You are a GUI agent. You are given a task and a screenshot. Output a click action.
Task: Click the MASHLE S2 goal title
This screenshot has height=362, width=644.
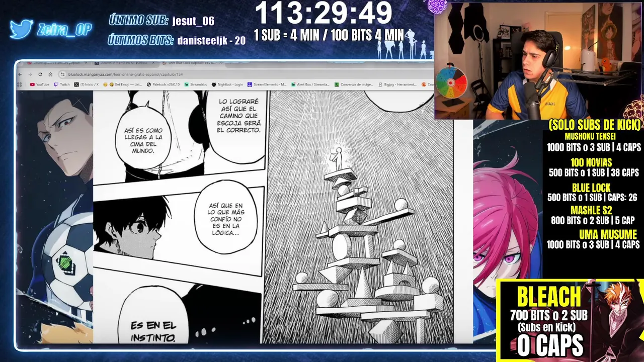(x=591, y=211)
